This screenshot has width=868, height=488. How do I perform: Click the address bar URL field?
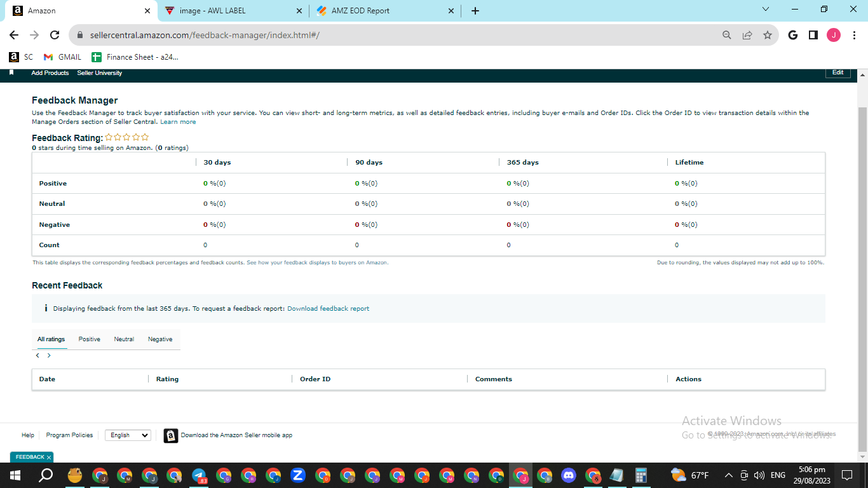(400, 36)
